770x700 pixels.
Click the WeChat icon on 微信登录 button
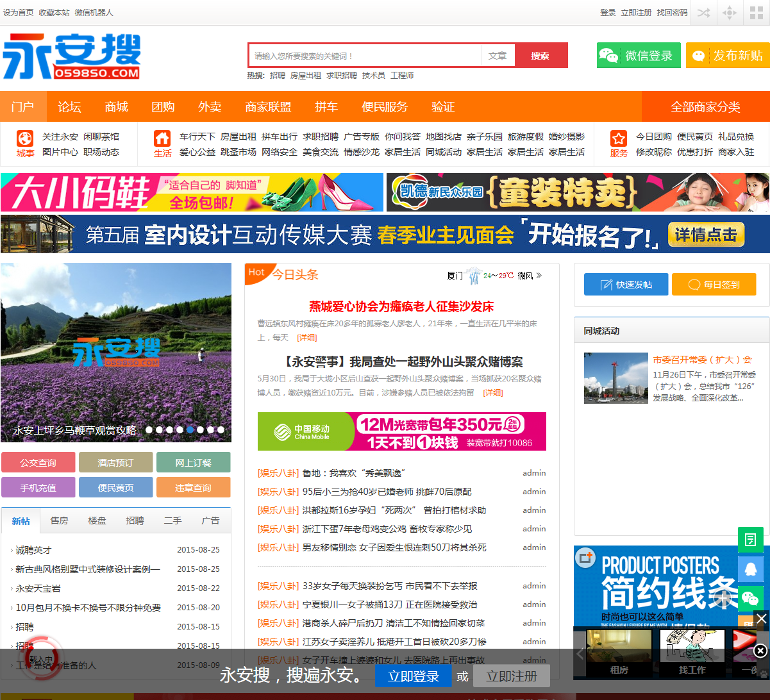(x=608, y=56)
